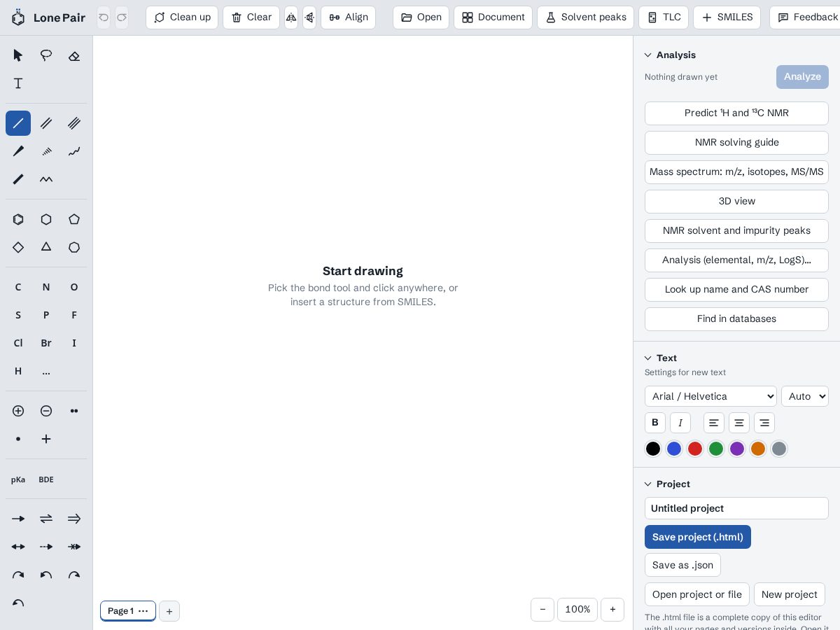Select the single radical dot tool
Image resolution: width=840 pixels, height=630 pixels.
18,439
